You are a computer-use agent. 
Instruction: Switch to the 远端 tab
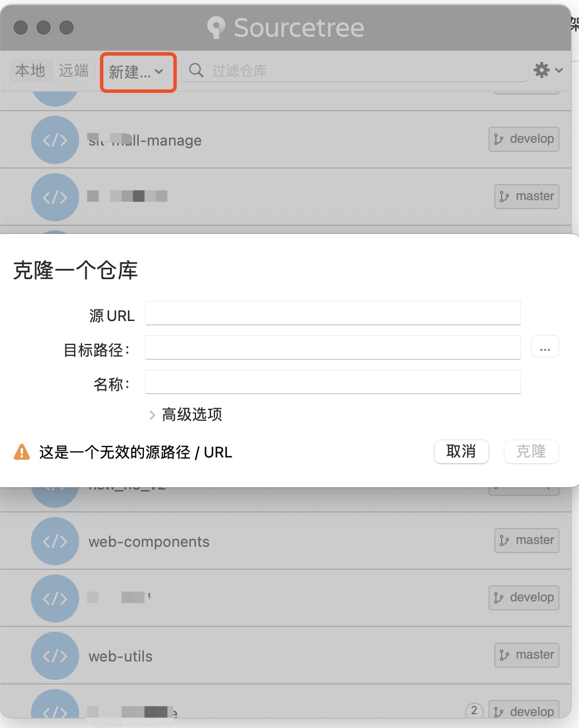coord(73,71)
